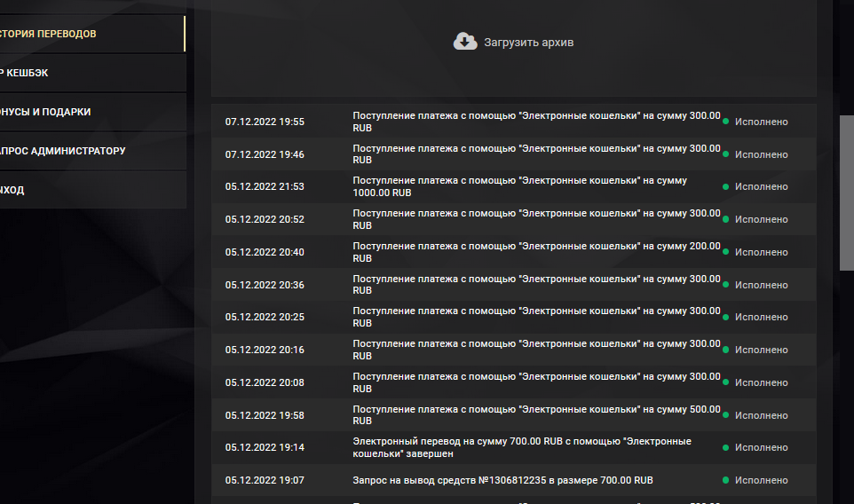854x504 pixels.
Task: Select date 05.12.2022 19:14
Action: tap(265, 447)
